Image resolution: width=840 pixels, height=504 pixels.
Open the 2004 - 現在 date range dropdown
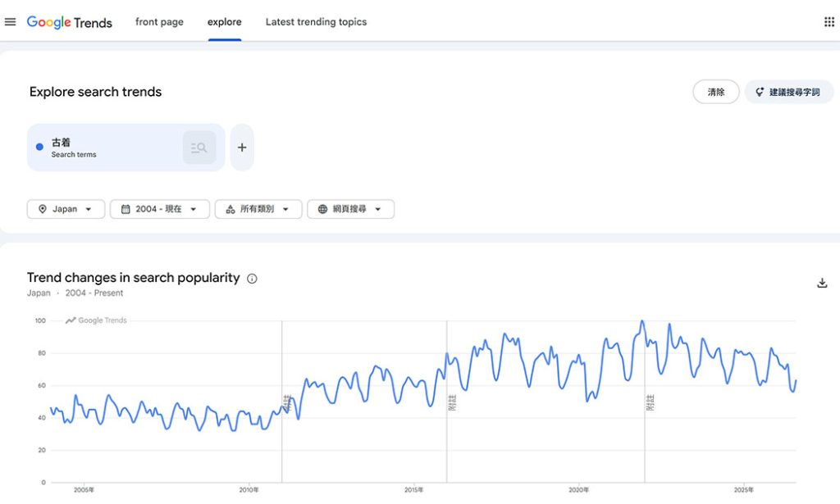click(x=160, y=209)
